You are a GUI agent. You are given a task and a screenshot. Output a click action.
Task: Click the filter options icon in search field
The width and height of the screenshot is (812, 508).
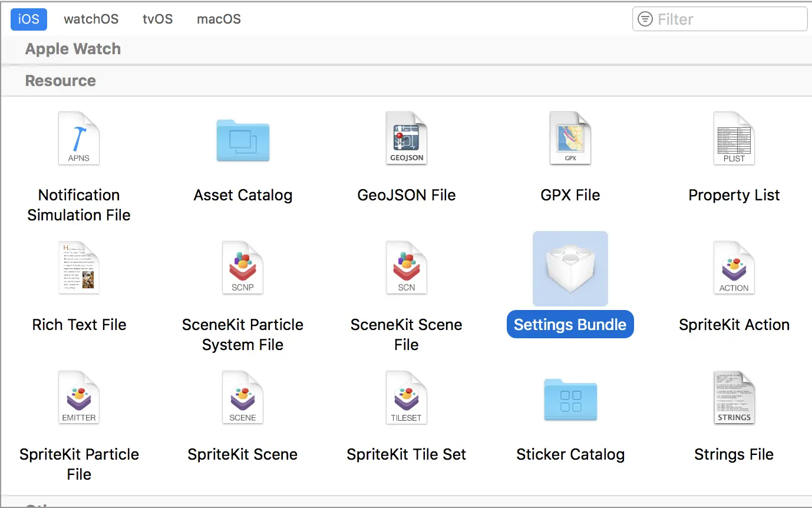[646, 19]
